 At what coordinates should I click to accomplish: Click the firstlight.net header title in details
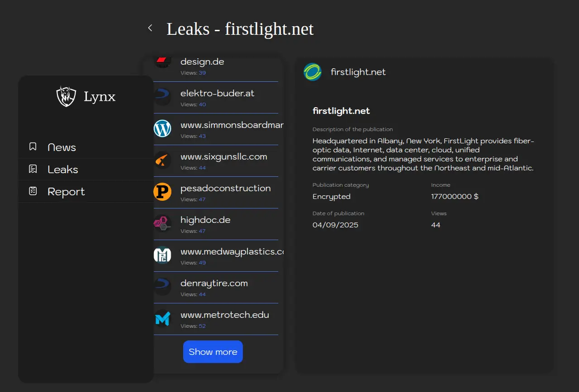(x=358, y=72)
